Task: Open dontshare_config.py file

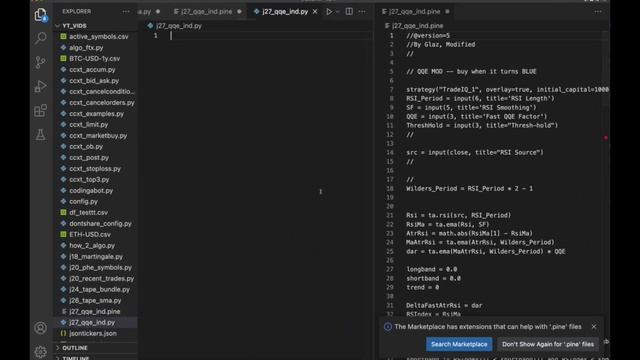Action: 100,223
